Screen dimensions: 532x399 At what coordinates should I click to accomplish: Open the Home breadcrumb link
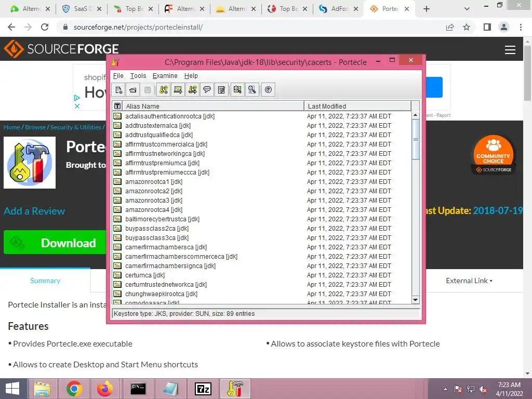pyautogui.click(x=12, y=127)
